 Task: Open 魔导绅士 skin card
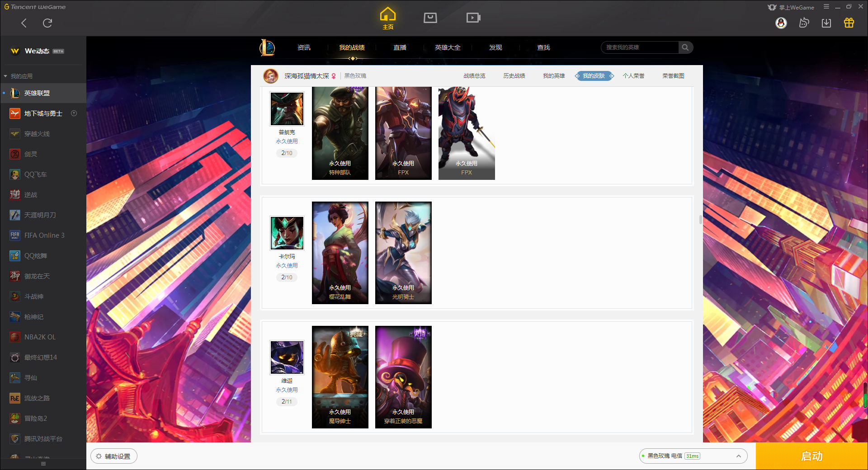[340, 377]
